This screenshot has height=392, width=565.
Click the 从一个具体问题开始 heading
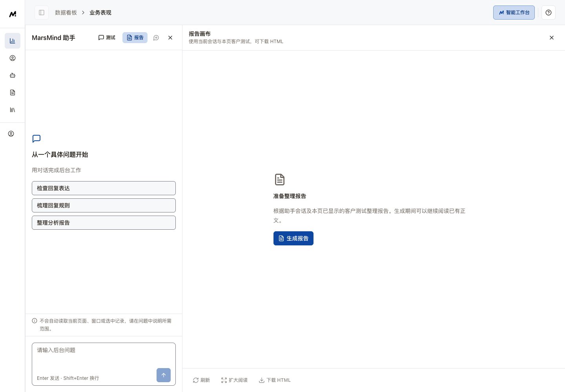60,154
